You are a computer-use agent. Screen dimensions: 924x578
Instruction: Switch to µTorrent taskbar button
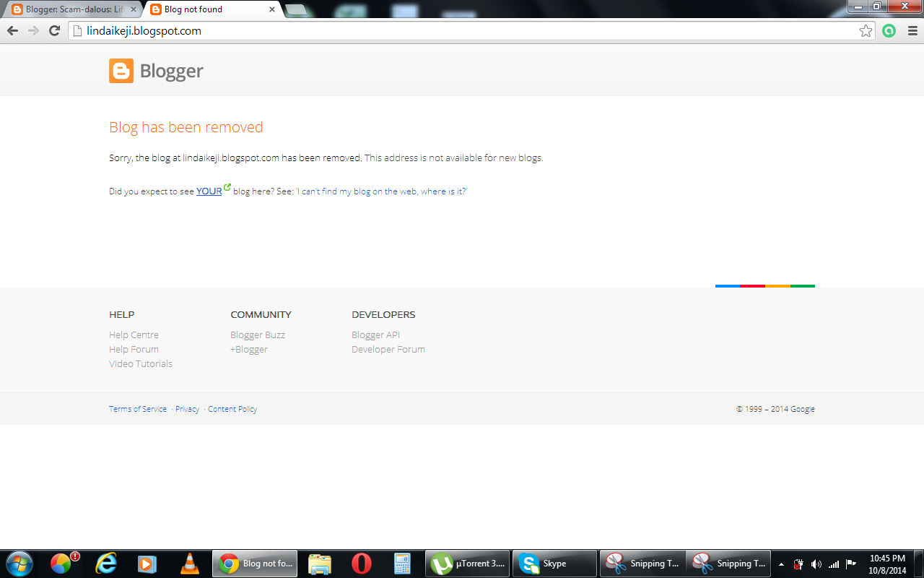click(468, 563)
